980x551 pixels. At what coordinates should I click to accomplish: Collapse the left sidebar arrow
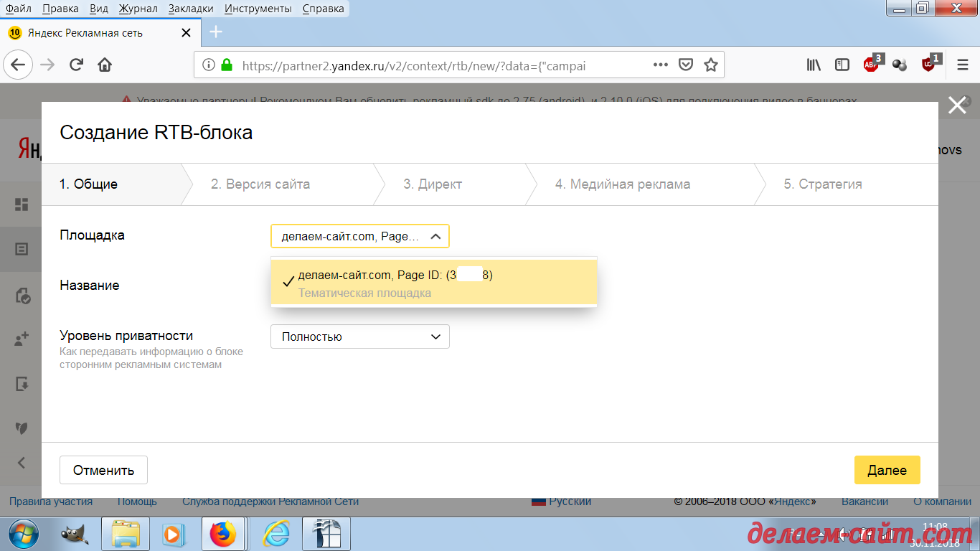[22, 463]
